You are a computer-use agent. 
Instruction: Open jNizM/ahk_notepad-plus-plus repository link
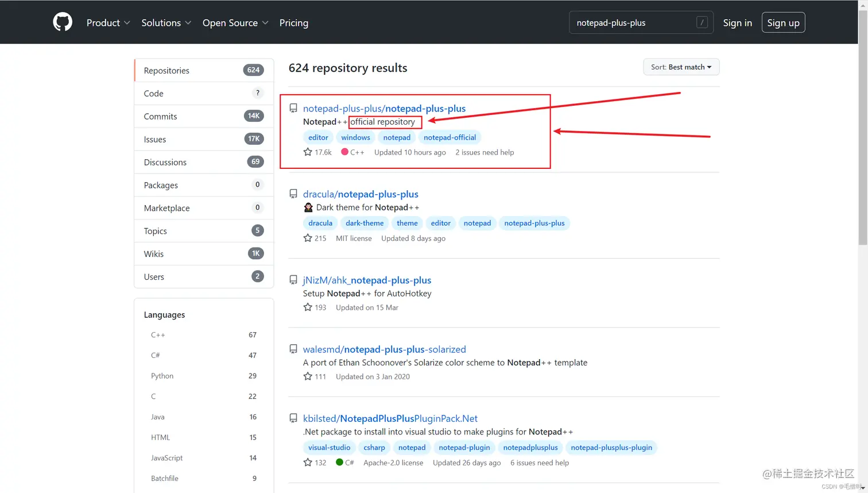pos(367,280)
